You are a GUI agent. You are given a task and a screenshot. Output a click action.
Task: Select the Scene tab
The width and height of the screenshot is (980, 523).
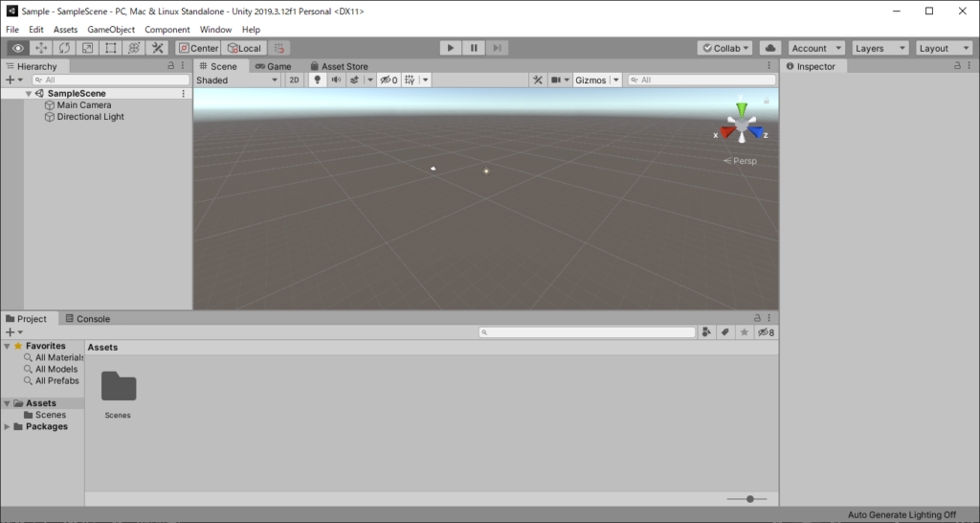click(218, 66)
